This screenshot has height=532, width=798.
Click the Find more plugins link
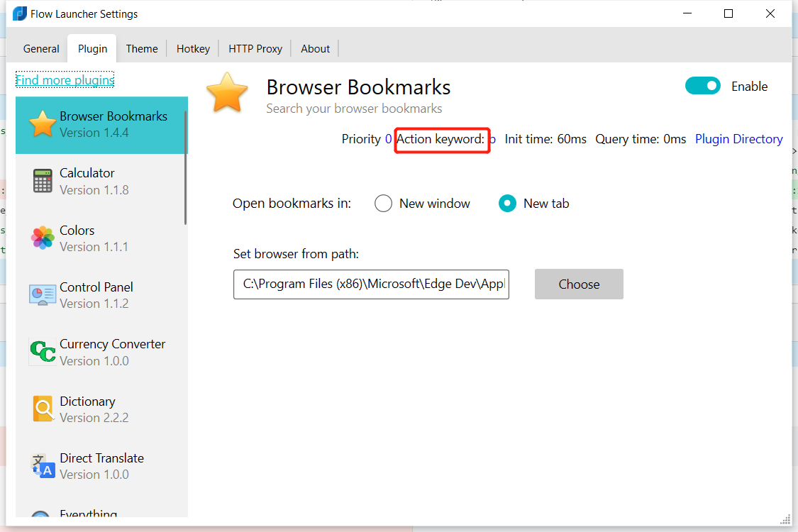click(x=65, y=80)
